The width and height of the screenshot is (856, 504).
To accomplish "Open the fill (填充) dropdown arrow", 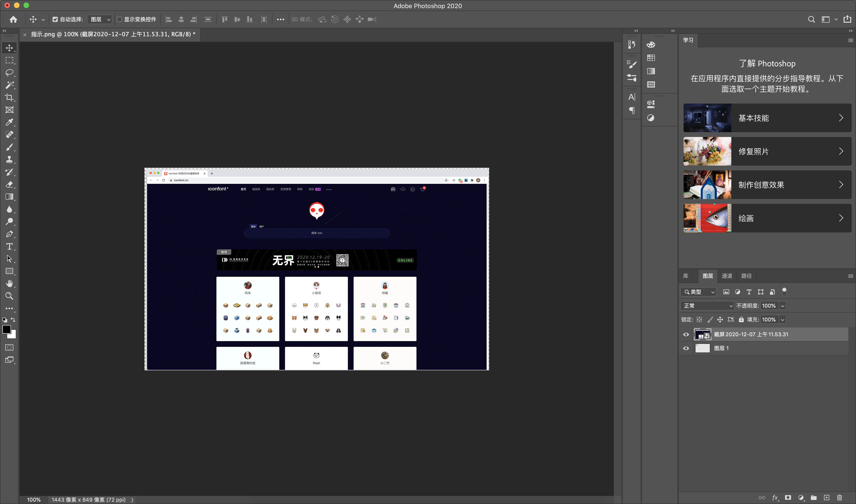I will coord(783,320).
